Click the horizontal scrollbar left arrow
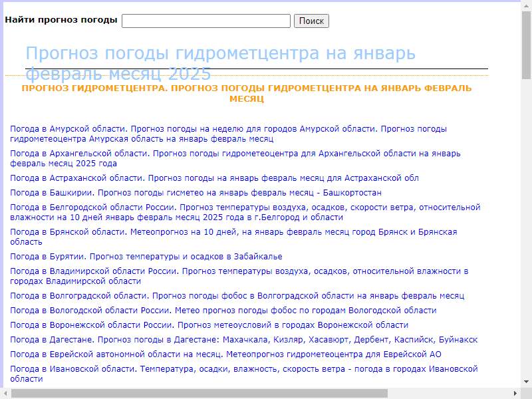532x399 pixels. 5,394
